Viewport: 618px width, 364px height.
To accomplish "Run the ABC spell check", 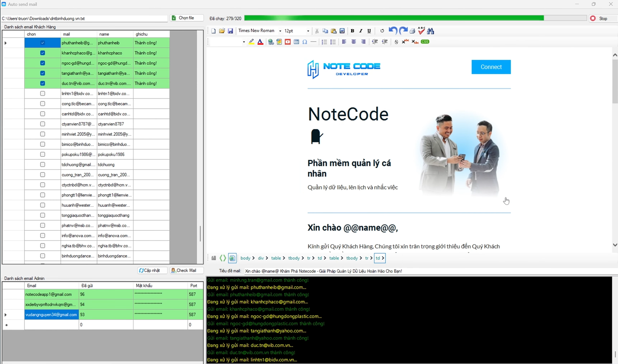I will (421, 30).
